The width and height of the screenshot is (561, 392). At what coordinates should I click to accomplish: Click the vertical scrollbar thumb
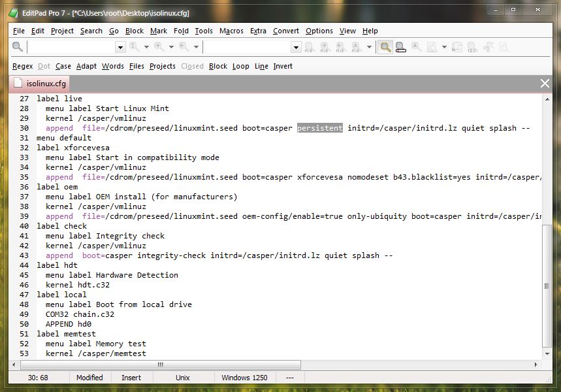[547, 286]
